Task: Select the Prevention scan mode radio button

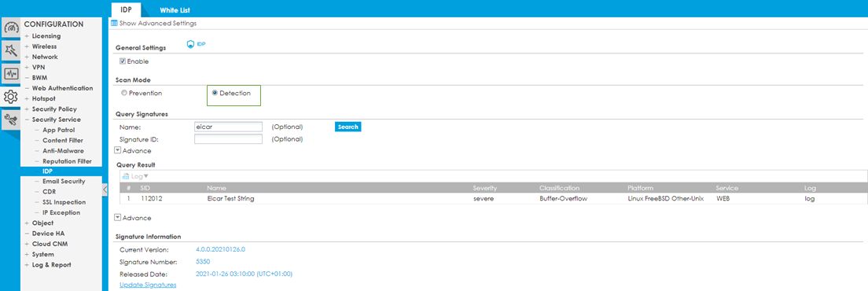Action: [x=124, y=93]
